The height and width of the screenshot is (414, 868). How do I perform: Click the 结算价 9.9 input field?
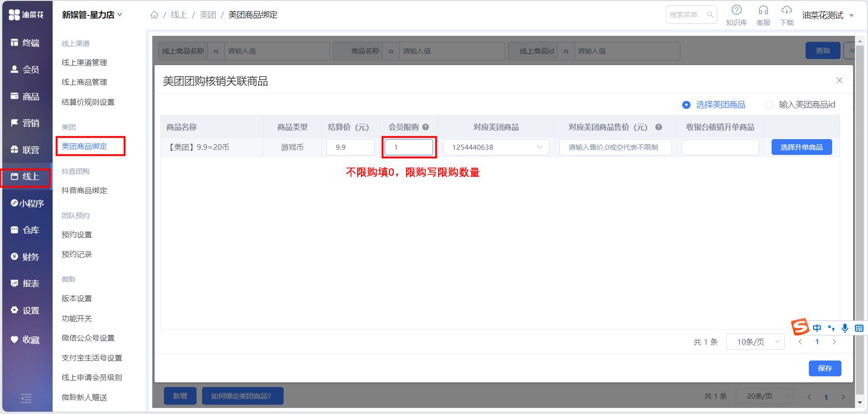[x=351, y=147]
